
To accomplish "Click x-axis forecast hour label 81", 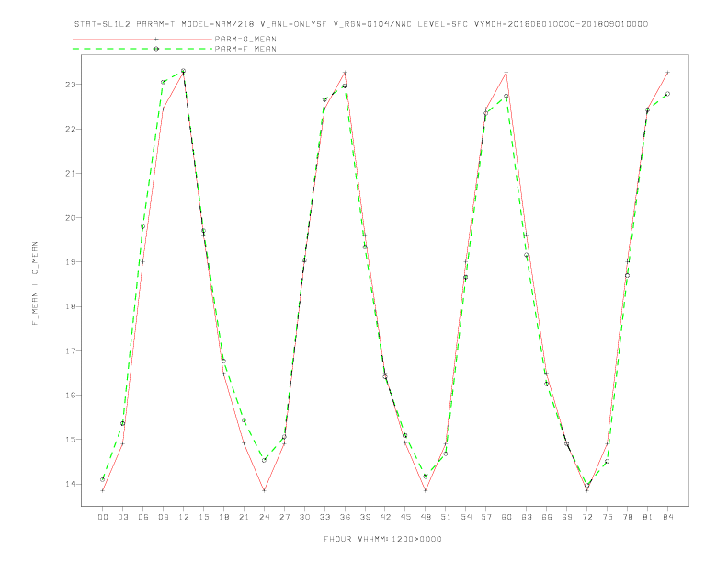I will [648, 517].
